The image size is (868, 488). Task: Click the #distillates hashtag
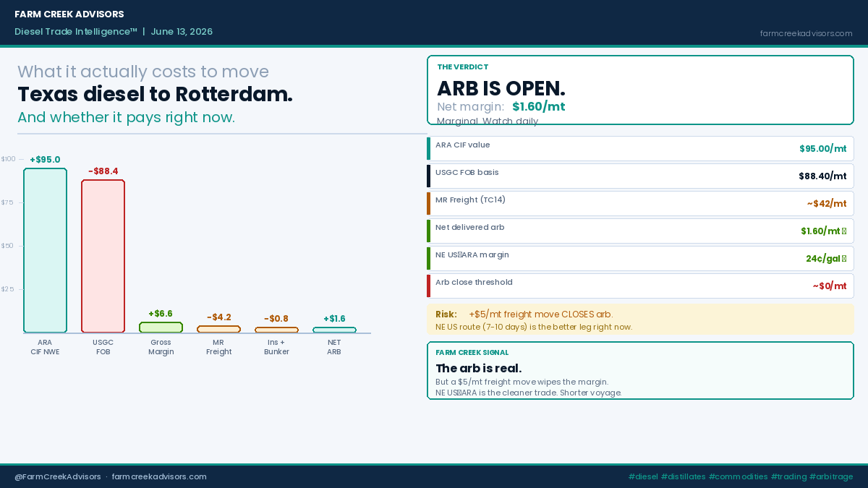[683, 477]
